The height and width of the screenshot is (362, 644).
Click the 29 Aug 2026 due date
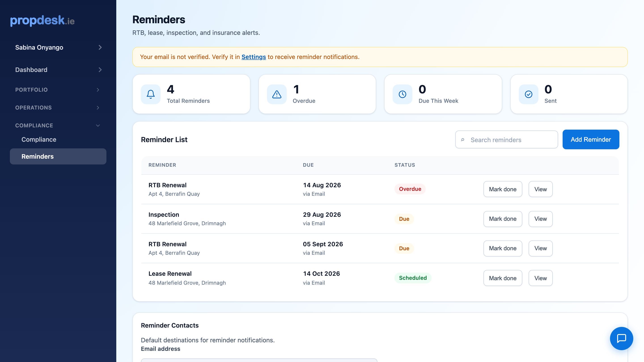click(322, 215)
